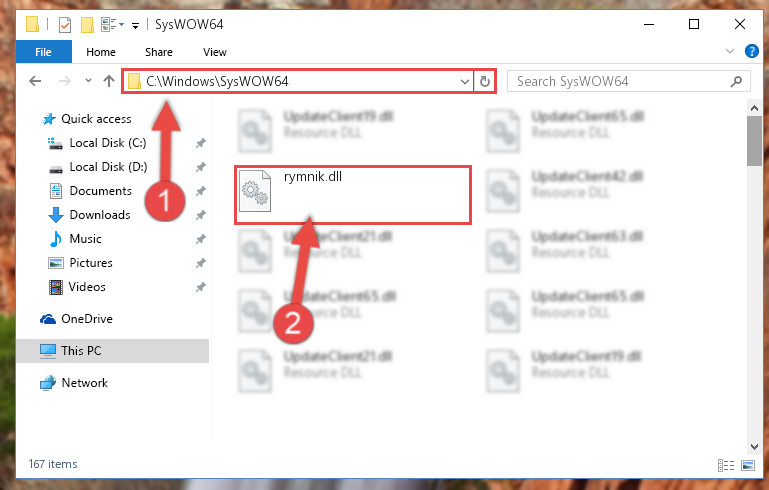Viewport: 769px width, 490px height.
Task: Go up one folder level
Action: 109,81
